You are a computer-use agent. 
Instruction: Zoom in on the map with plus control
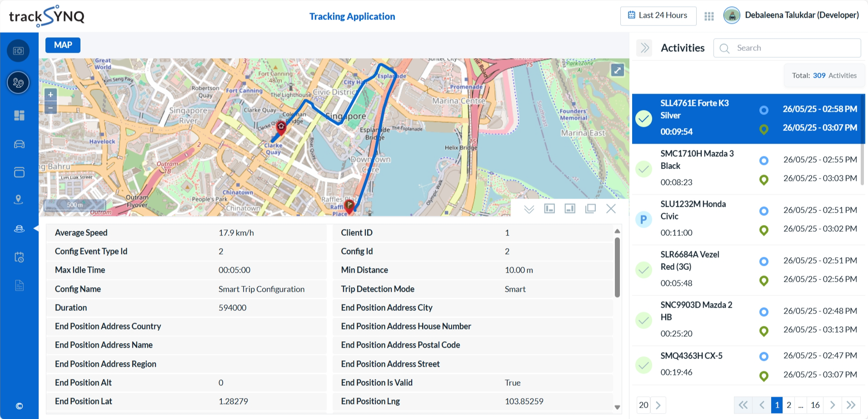click(x=50, y=95)
